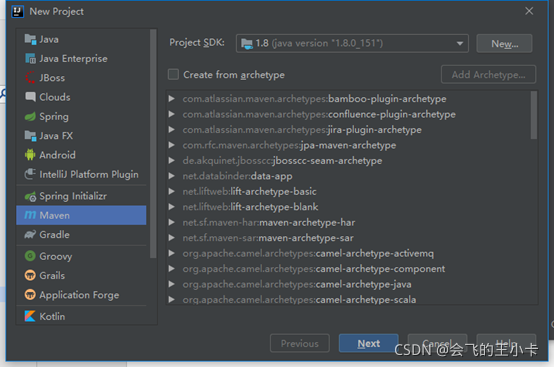Expand maven-archetype-har entry

click(172, 222)
